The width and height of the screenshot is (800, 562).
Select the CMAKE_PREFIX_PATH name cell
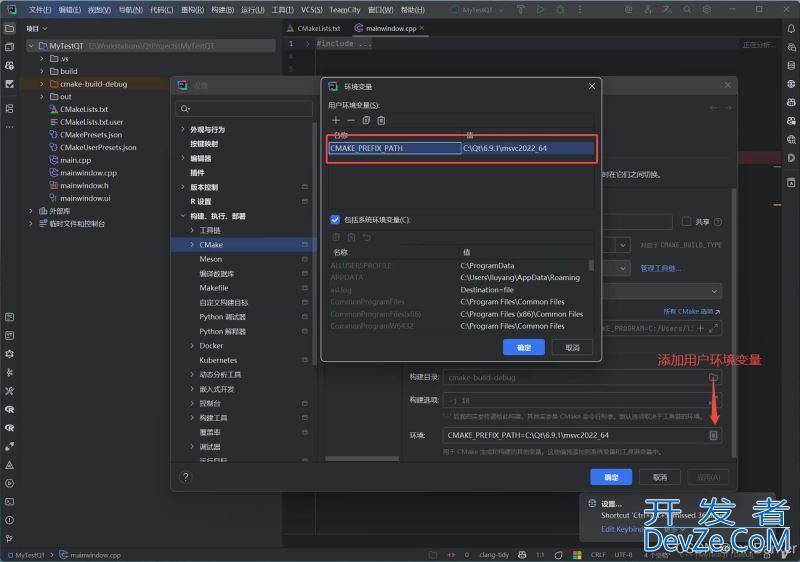click(394, 148)
